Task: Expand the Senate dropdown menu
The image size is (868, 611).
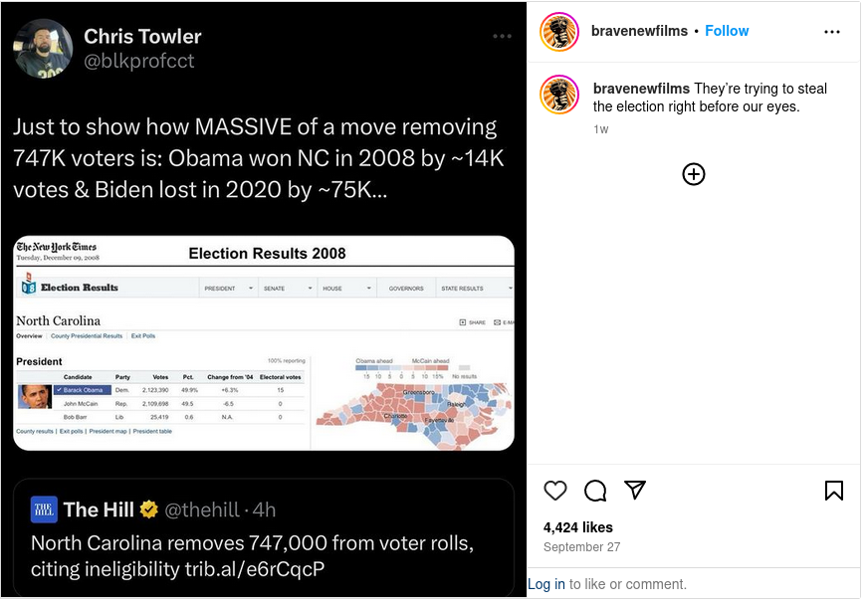Action: pos(287,289)
